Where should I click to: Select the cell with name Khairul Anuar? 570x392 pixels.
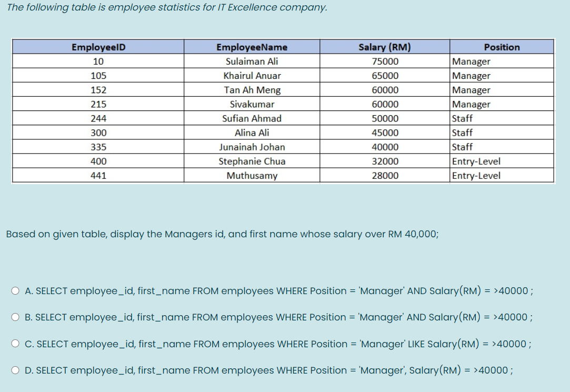[x=252, y=76]
